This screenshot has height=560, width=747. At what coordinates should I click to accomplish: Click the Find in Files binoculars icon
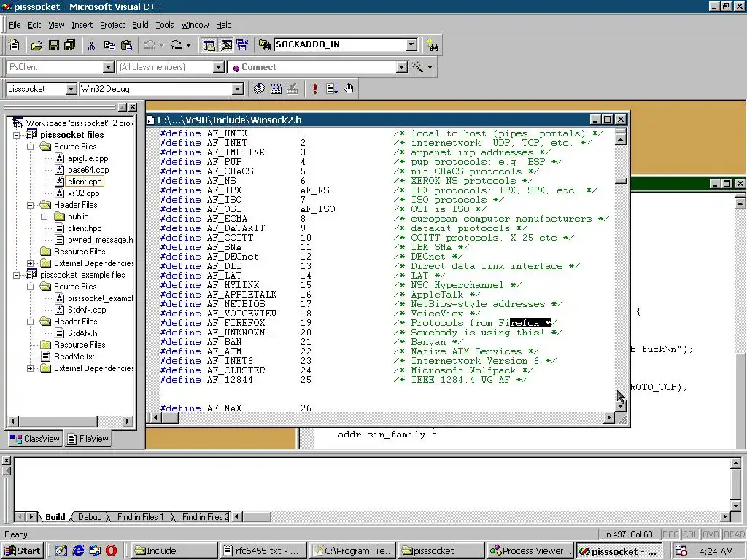coord(264,45)
